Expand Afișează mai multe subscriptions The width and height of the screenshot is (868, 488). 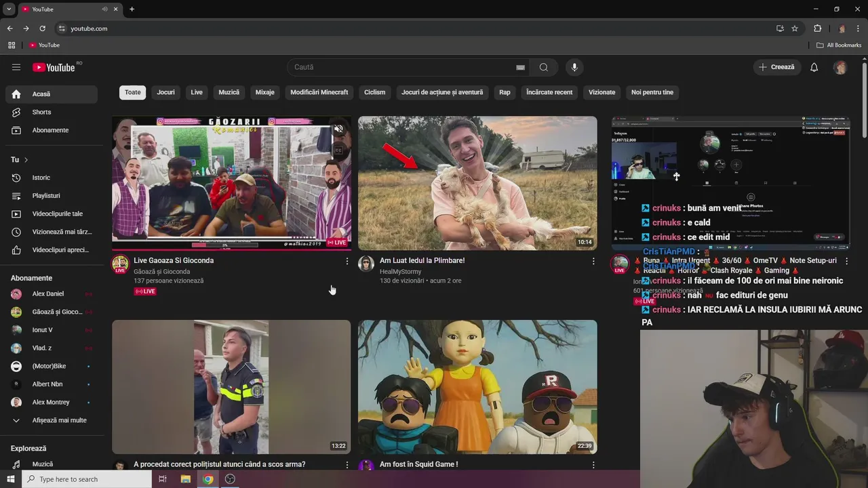pos(52,420)
